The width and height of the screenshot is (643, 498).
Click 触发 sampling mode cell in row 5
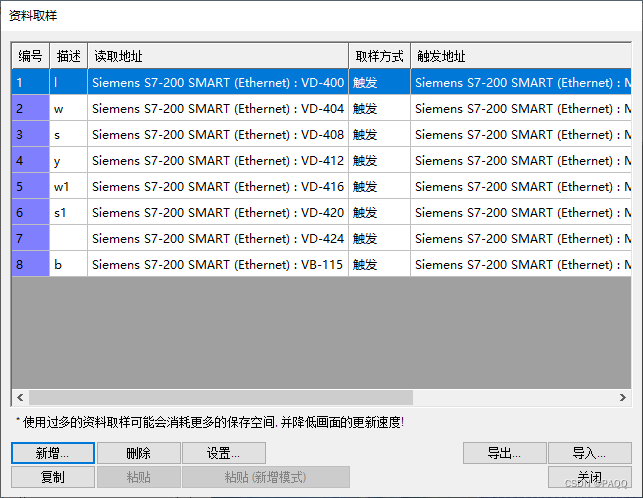[x=380, y=186]
